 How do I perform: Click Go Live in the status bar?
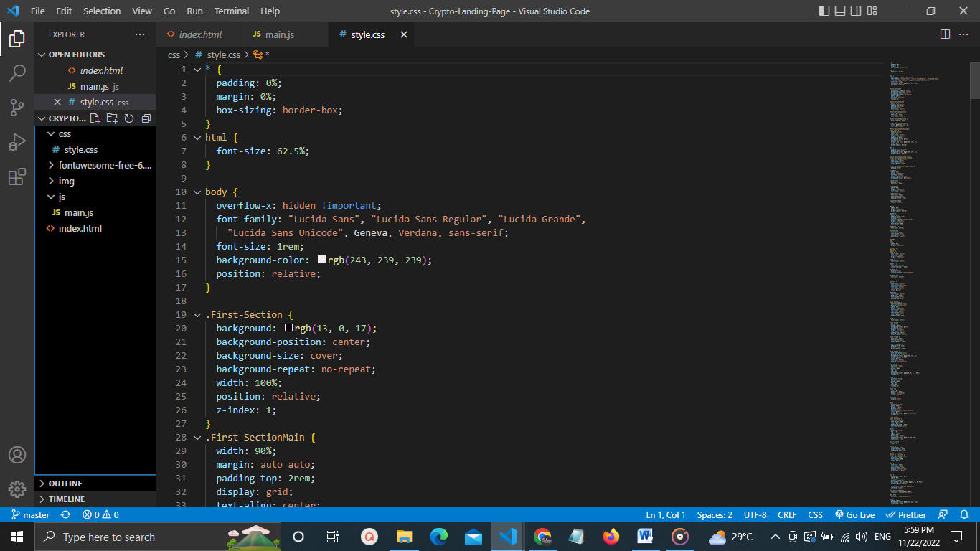(x=854, y=514)
